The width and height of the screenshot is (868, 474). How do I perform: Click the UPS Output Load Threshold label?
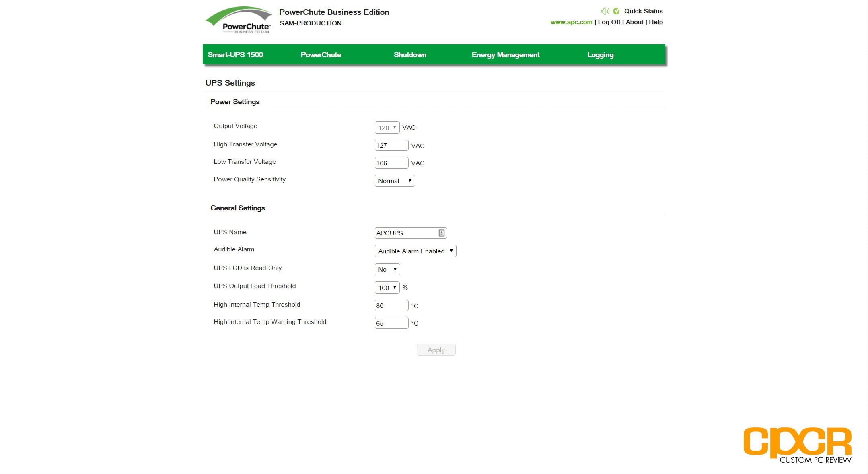pos(255,286)
